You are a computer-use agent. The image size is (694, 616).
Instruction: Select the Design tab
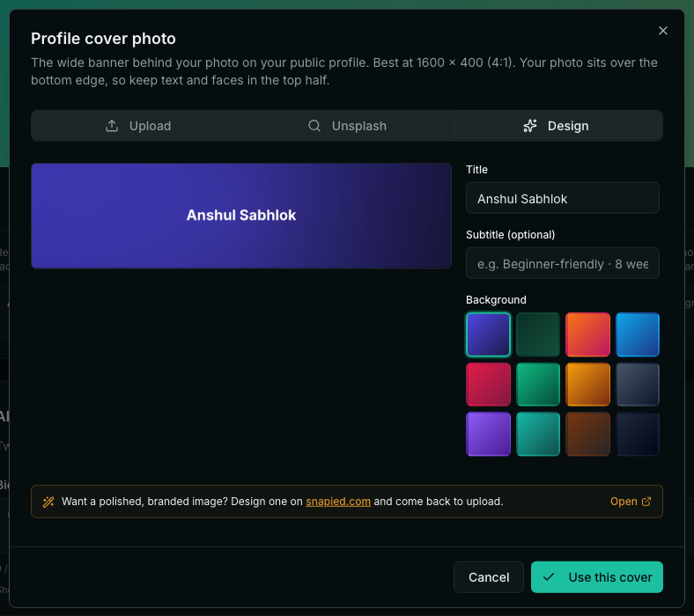[x=556, y=126]
